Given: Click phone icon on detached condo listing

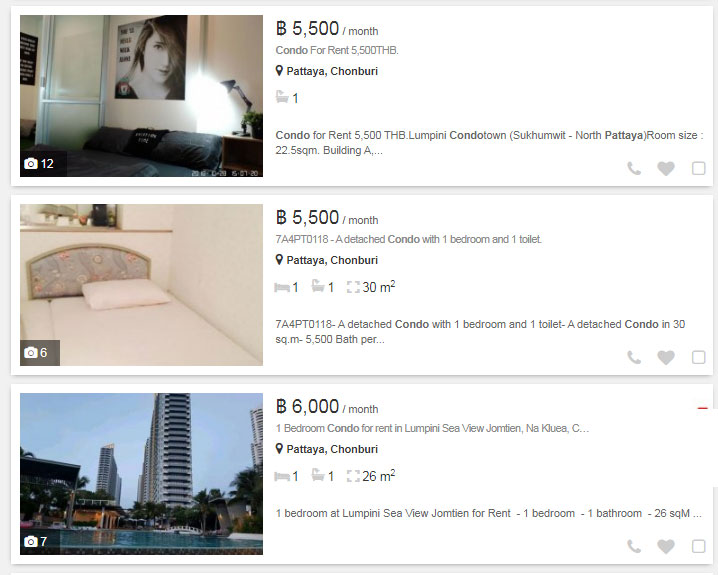Looking at the screenshot, I should click(634, 358).
